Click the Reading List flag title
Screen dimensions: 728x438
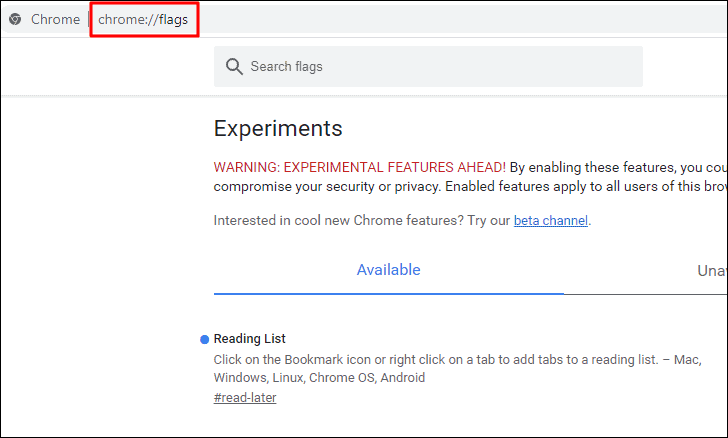(249, 339)
